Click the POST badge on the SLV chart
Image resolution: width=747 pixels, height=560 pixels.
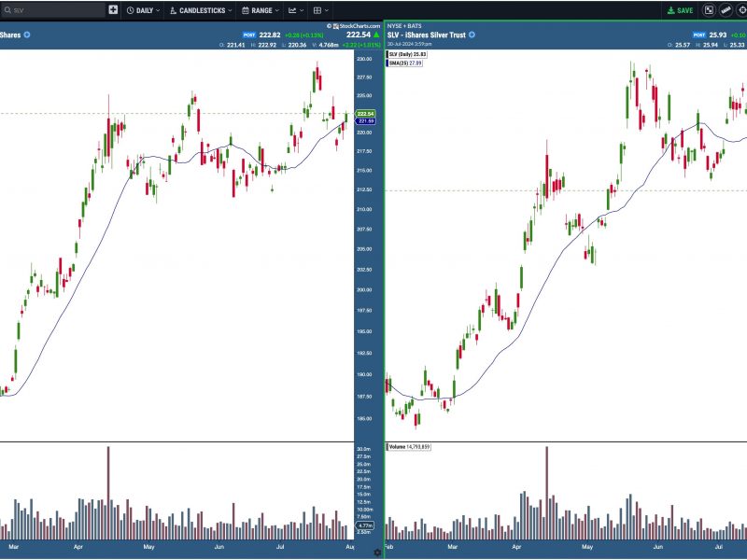(698, 35)
